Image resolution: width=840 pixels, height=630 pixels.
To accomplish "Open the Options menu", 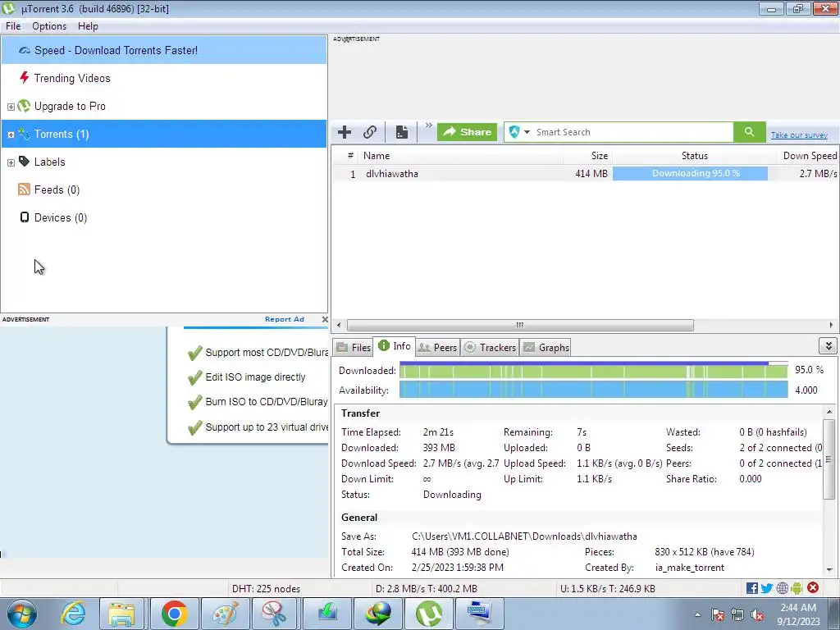I will tap(49, 26).
